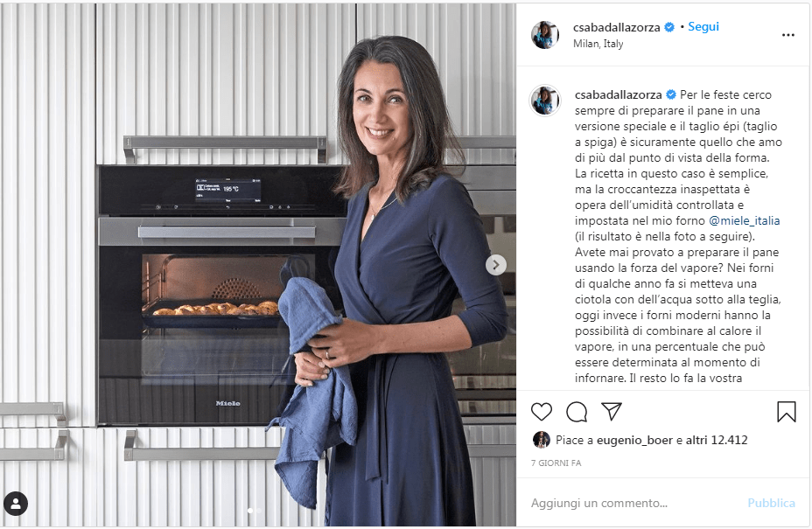Image resolution: width=812 pixels, height=529 pixels.
Task: Follow the account via Segui
Action: 703,26
